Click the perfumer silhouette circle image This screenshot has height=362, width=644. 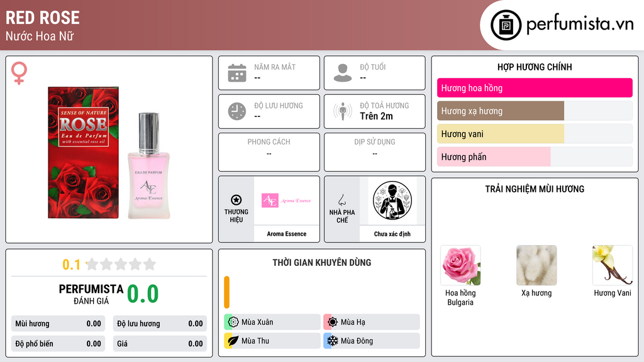[392, 200]
